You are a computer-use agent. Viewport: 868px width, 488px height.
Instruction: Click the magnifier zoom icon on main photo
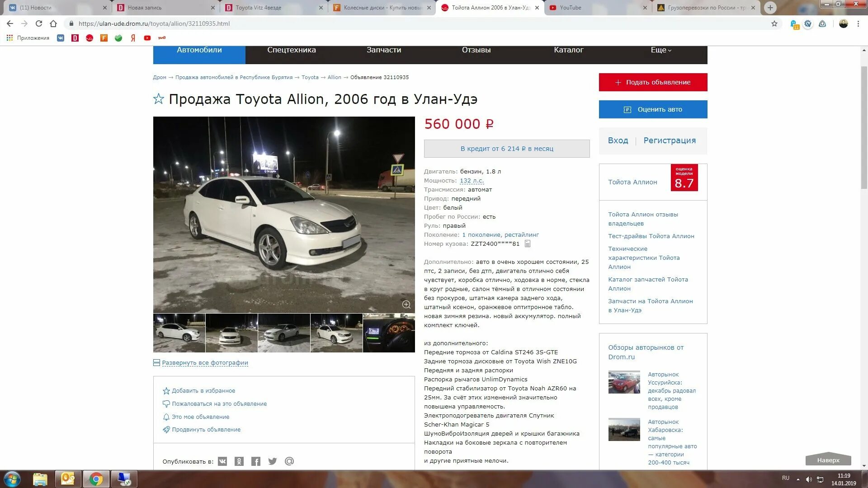point(406,305)
